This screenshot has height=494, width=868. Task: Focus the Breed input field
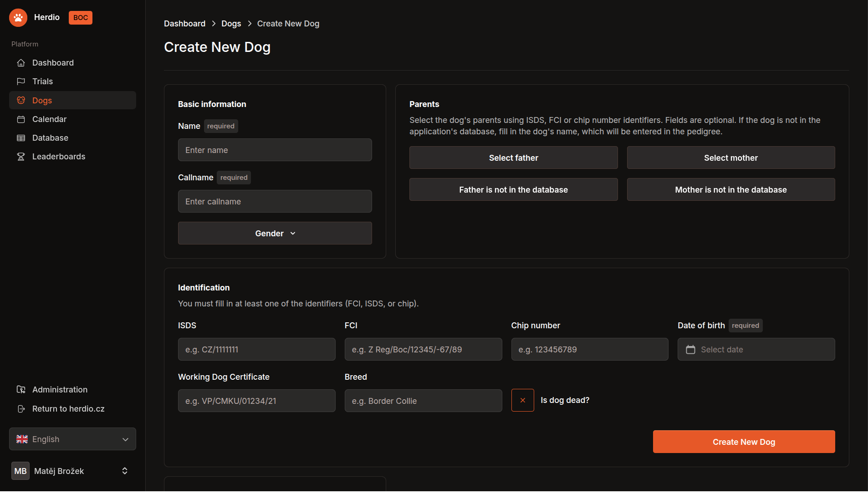424,401
